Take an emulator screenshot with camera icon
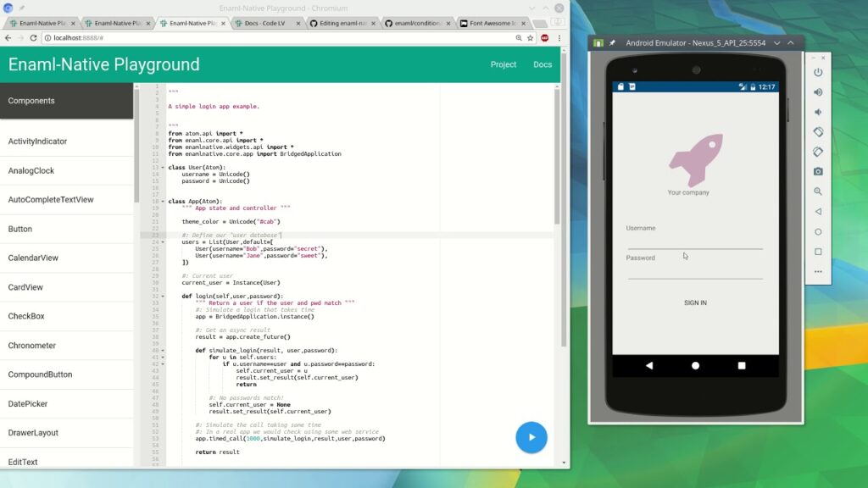Screen dimensions: 868x488 (x=818, y=171)
